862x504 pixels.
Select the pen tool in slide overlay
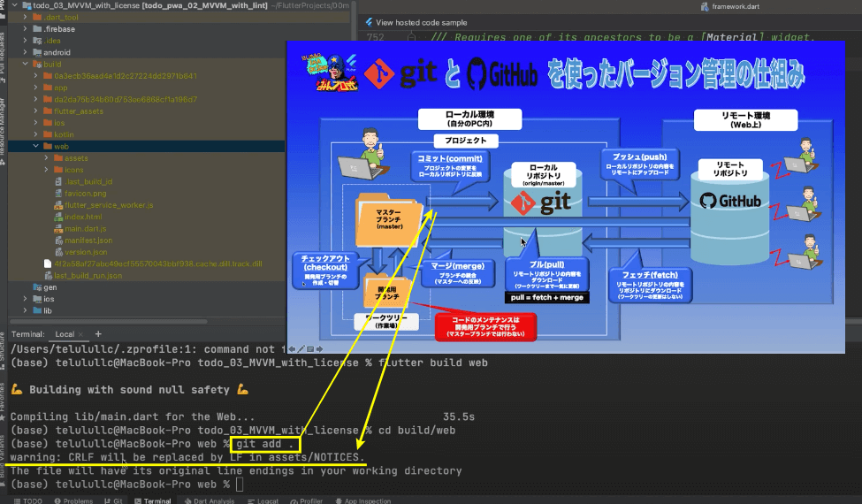click(x=301, y=349)
